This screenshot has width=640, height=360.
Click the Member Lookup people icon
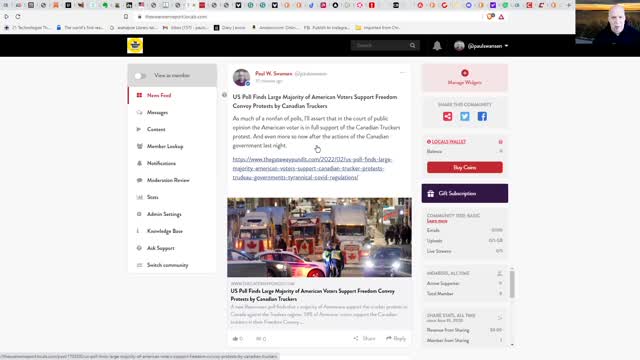139,146
